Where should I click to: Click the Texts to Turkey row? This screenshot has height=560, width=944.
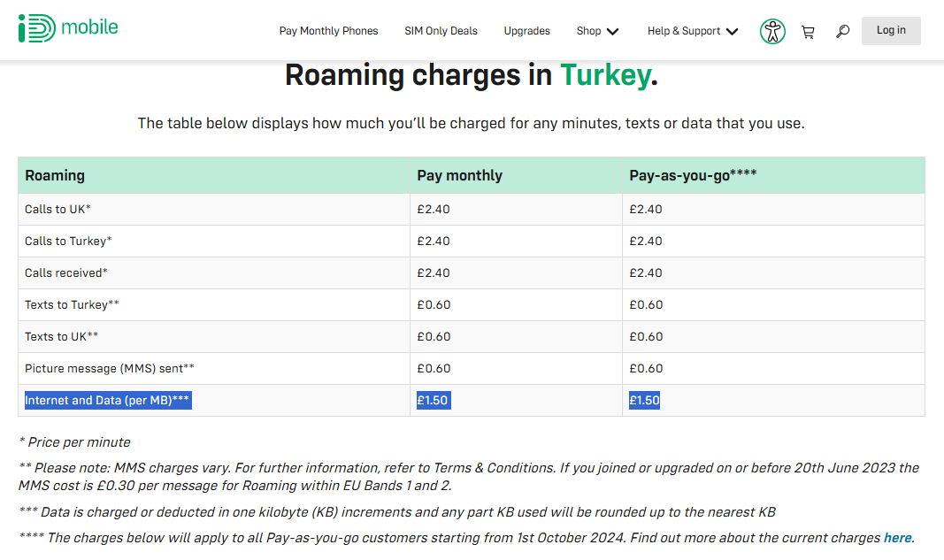click(x=472, y=304)
